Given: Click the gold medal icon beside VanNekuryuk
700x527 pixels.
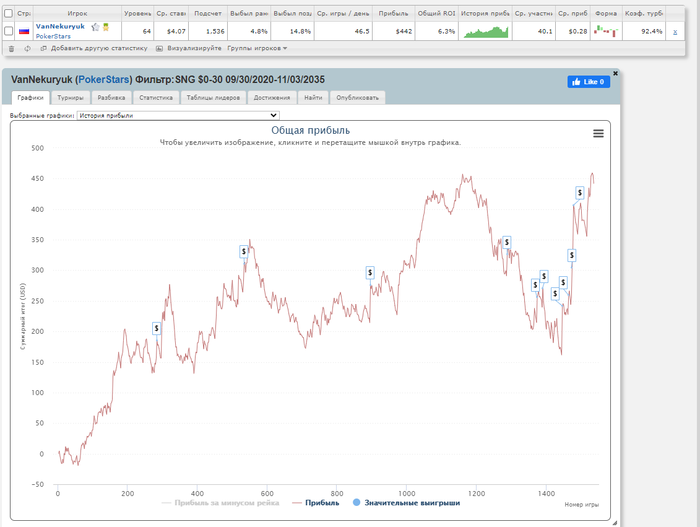Looking at the screenshot, I should coord(106,27).
